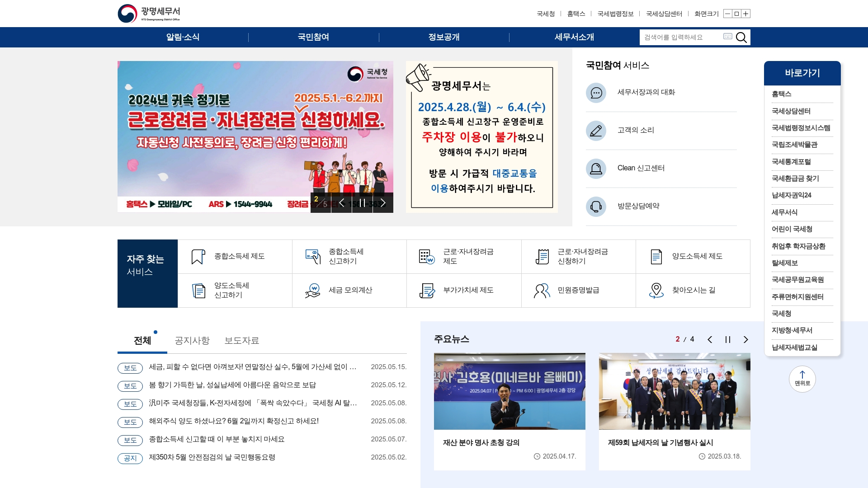Go to previous 주요뉴스 page
Image resolution: width=868 pixels, height=488 pixels.
[710, 339]
